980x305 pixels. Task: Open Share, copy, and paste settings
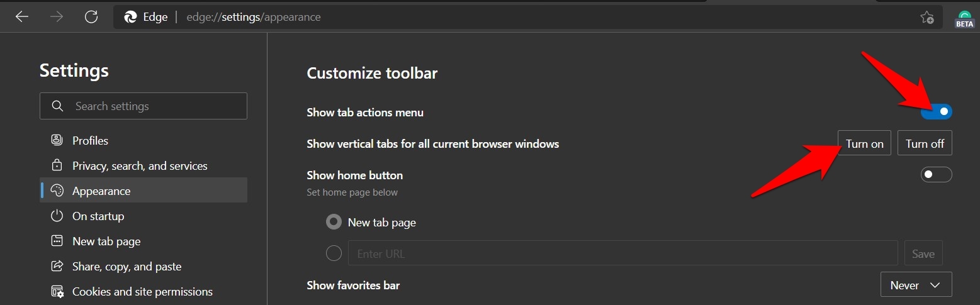point(127,267)
